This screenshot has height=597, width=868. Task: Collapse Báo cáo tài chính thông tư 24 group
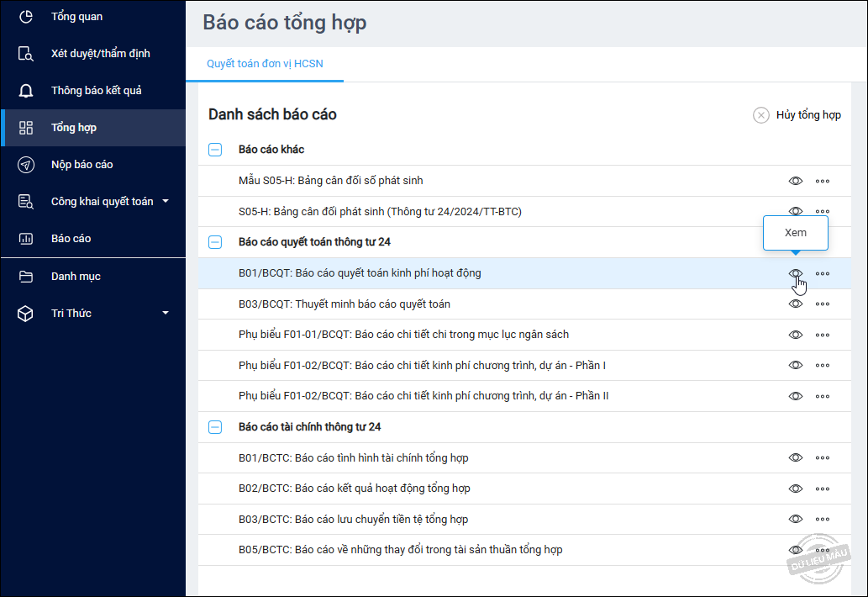click(x=215, y=427)
